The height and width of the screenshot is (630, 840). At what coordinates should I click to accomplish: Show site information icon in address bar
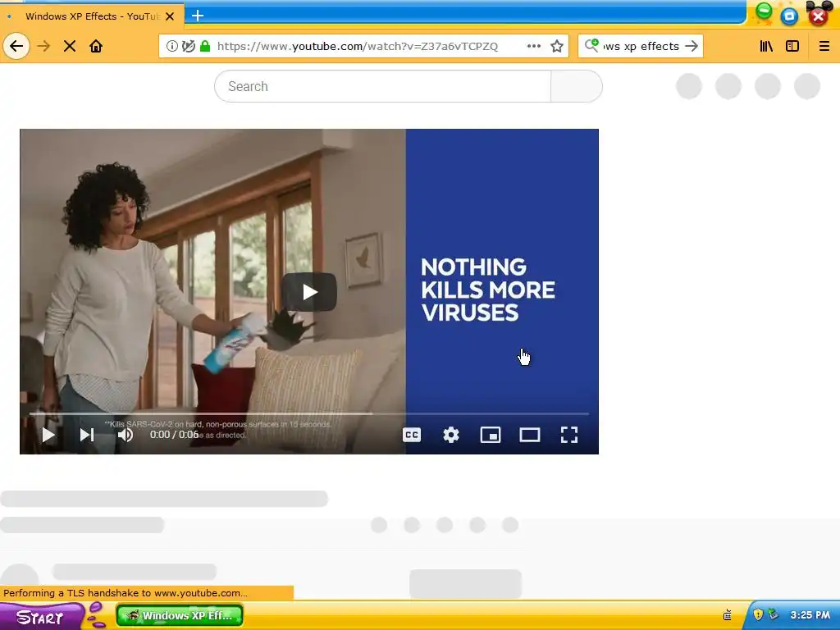click(x=172, y=46)
